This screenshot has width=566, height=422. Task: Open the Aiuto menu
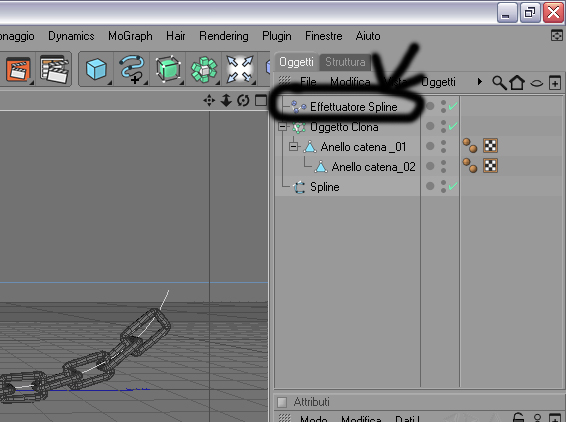[x=368, y=36]
